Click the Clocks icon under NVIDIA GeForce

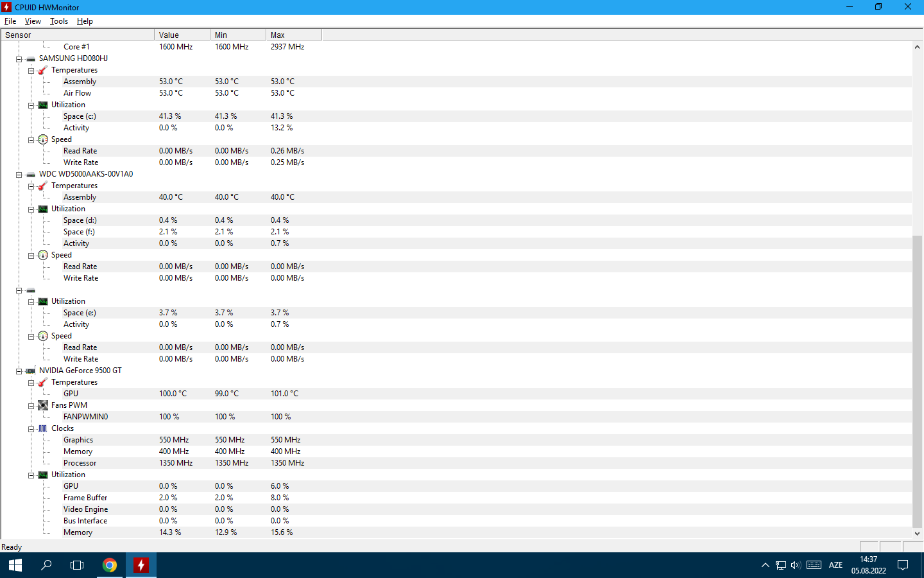click(x=43, y=428)
